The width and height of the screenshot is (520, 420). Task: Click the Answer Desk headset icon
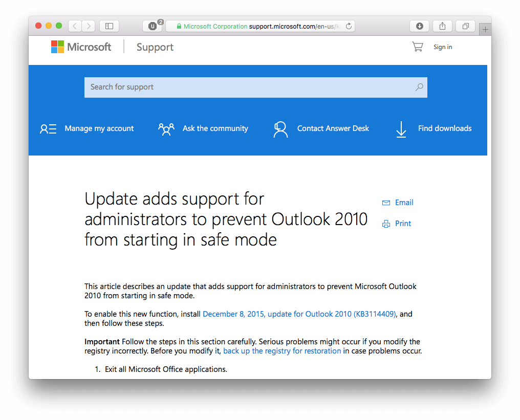(x=280, y=129)
